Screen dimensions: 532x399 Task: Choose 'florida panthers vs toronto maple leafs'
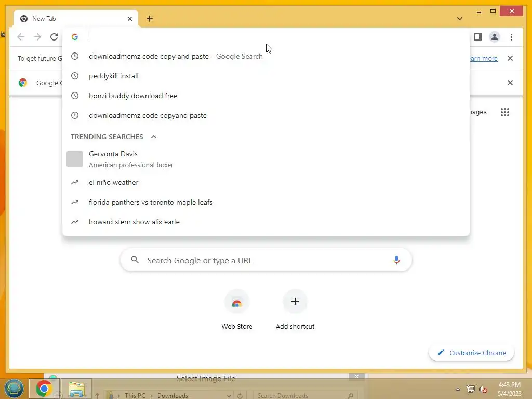point(266,202)
